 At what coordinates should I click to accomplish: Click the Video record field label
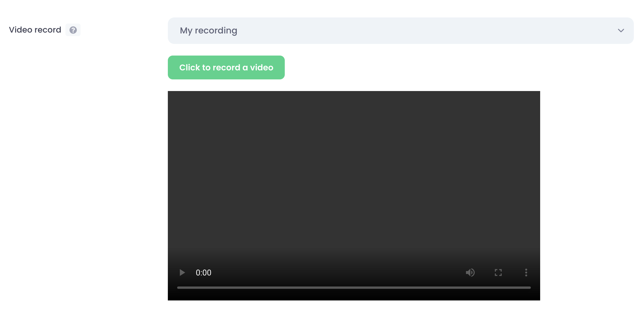35,30
